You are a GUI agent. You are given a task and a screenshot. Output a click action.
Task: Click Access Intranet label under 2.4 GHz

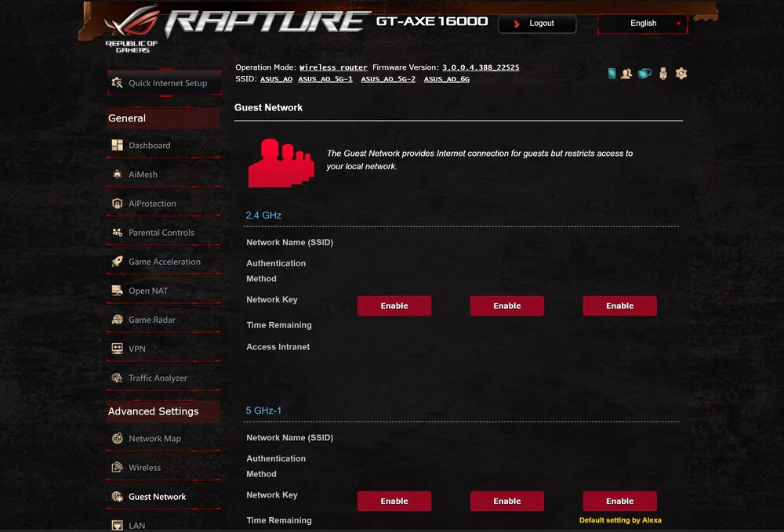point(278,346)
